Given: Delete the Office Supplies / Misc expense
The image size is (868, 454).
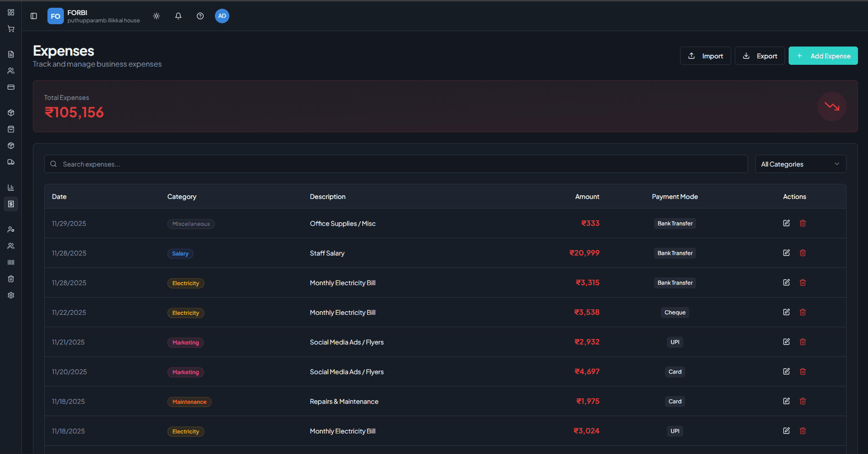Looking at the screenshot, I should pos(803,223).
